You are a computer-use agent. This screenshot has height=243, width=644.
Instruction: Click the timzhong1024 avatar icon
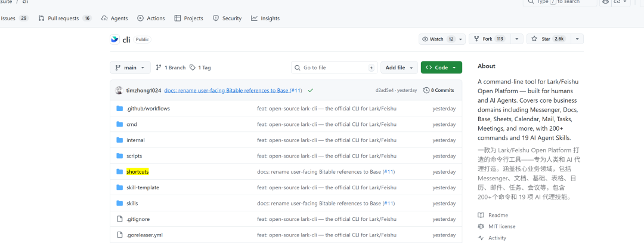[119, 90]
